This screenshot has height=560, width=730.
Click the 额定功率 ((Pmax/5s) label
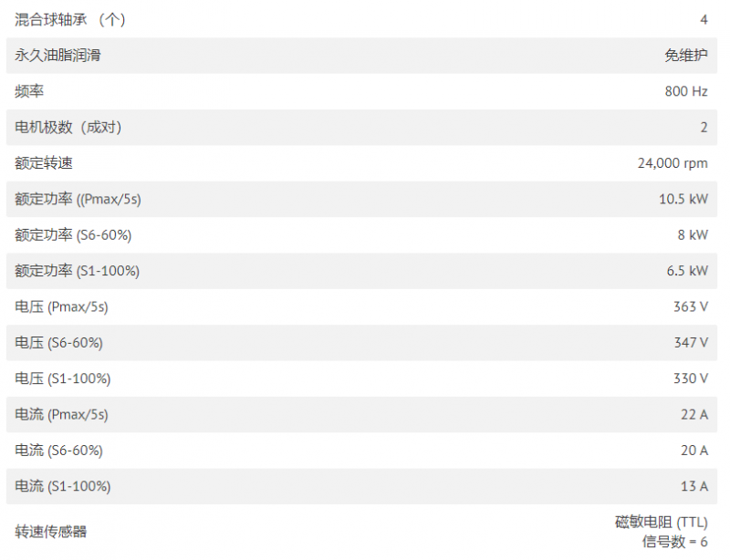[78, 199]
